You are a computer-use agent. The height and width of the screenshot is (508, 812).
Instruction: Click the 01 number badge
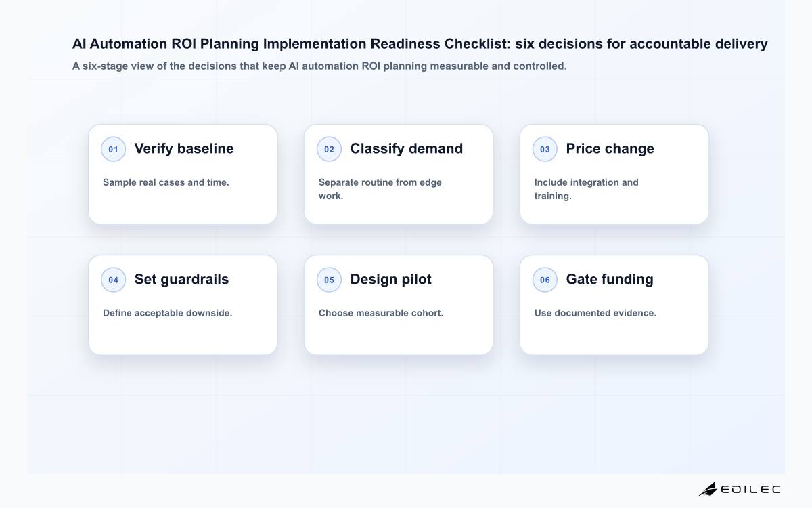(x=113, y=149)
